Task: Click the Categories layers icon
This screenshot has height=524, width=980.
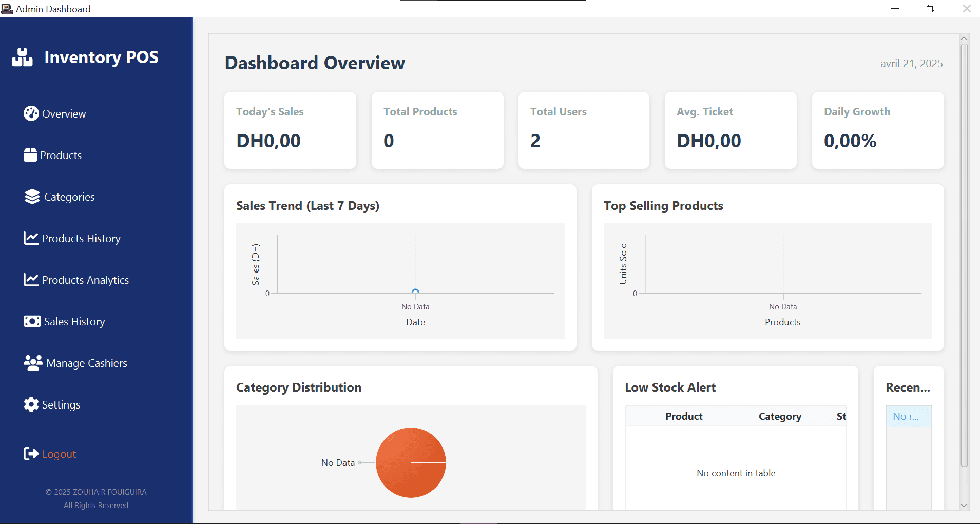Action: [32, 197]
